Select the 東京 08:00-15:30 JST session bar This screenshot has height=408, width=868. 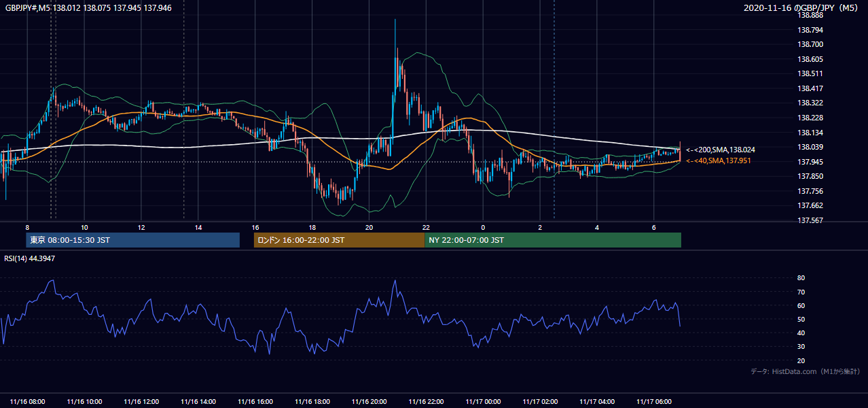click(x=133, y=240)
